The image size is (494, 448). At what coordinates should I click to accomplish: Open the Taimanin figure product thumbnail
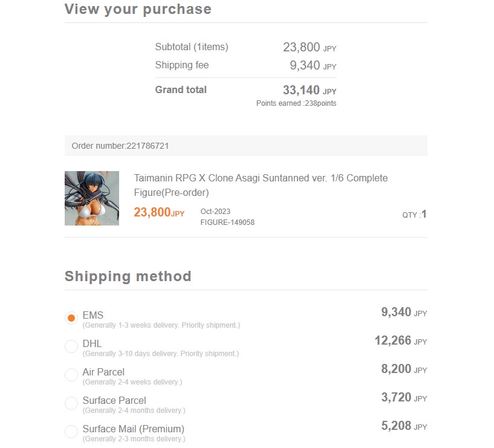coord(92,198)
